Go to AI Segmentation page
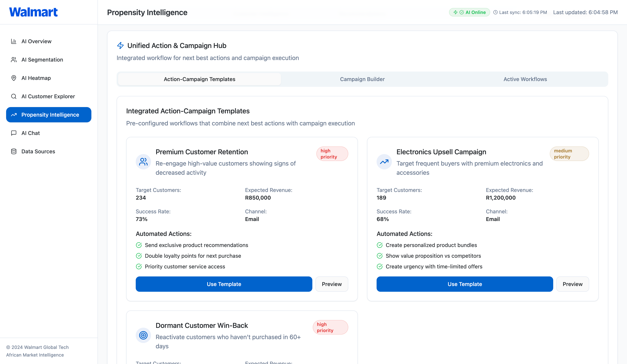The width and height of the screenshot is (627, 364). 49,60
